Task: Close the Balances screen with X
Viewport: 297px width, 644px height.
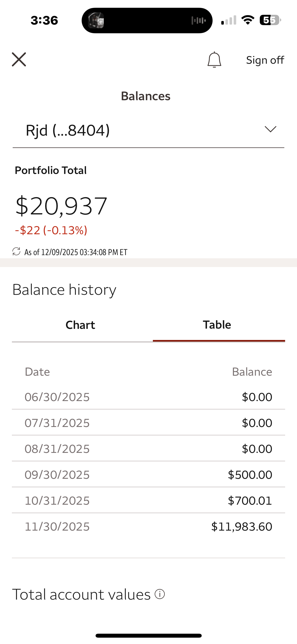Action: [19, 59]
